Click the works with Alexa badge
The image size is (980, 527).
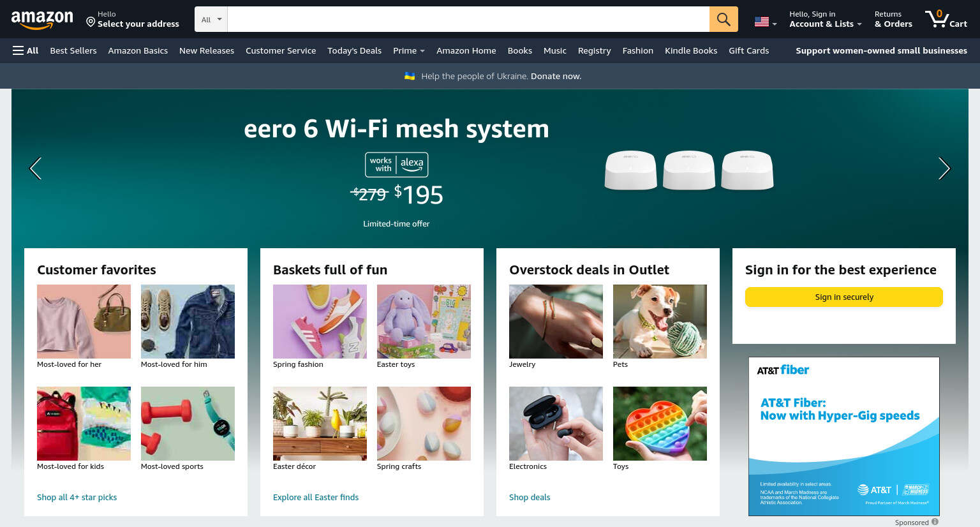(396, 165)
